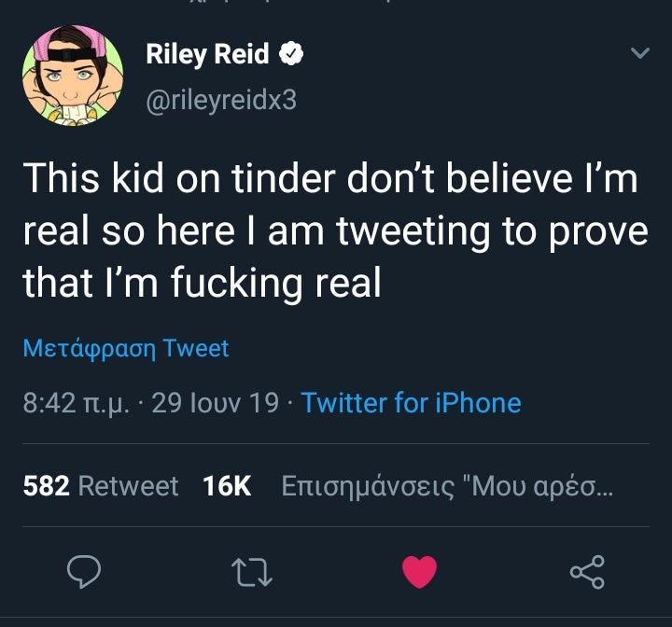
Task: Unlike the tweet via the red heart
Action: (419, 572)
